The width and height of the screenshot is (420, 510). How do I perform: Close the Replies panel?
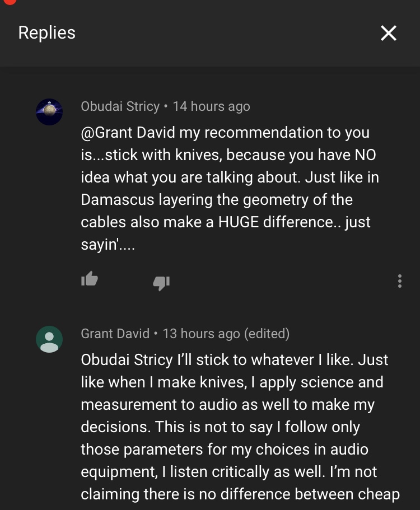pyautogui.click(x=388, y=34)
